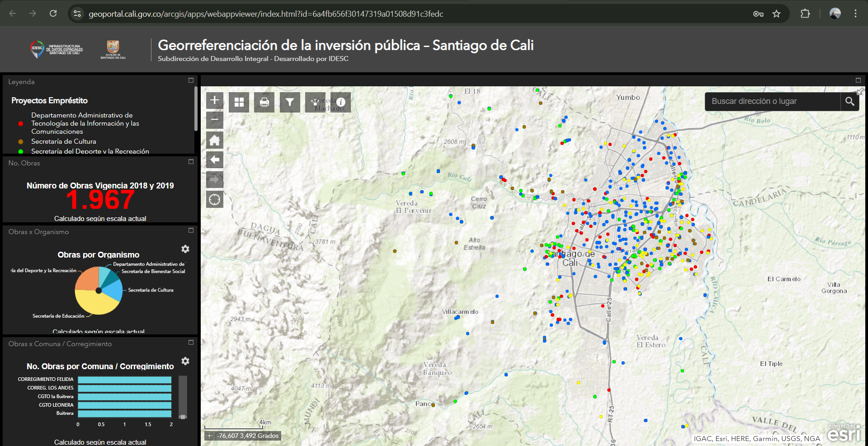Open settings gear for Obras por Organismo chart

pos(185,249)
